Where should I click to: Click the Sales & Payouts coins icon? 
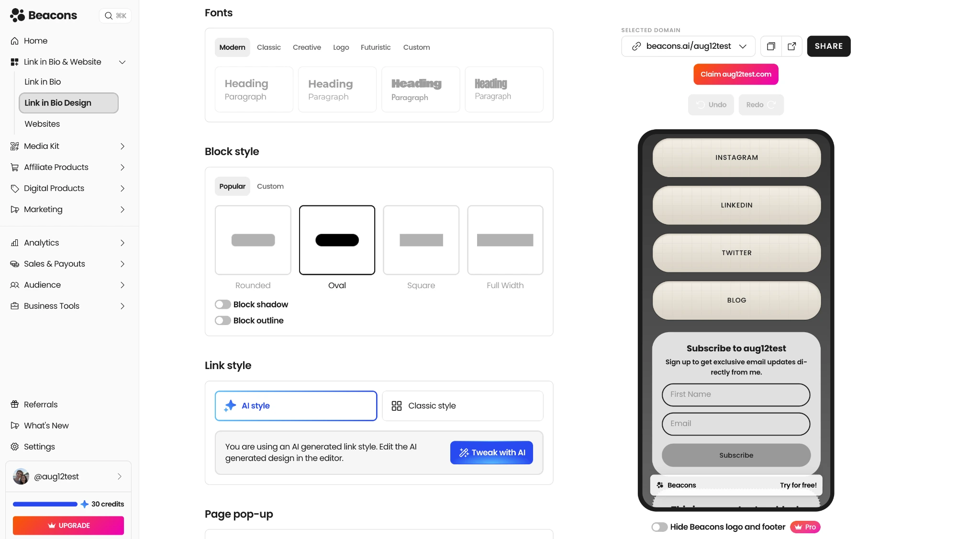pos(15,264)
